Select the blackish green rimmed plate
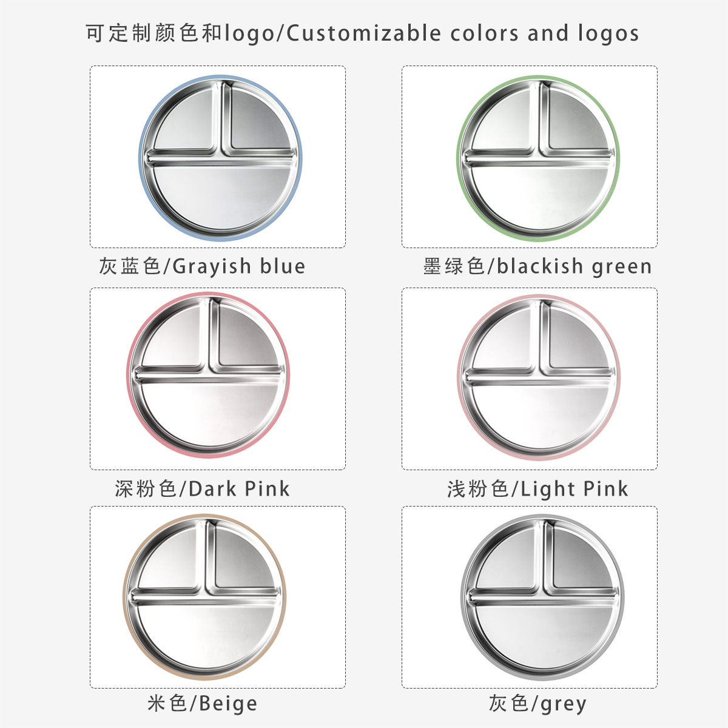Viewport: 728px width, 728px height. 538,157
